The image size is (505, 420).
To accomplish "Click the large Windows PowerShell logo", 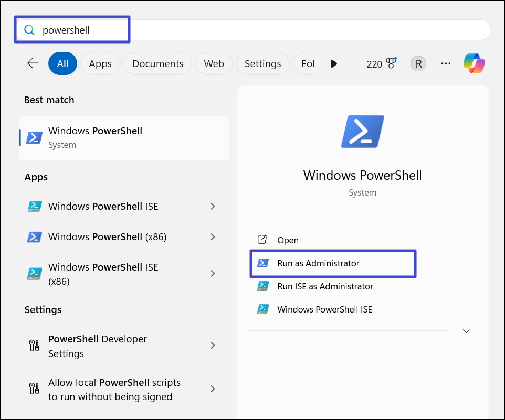I will pos(362,131).
